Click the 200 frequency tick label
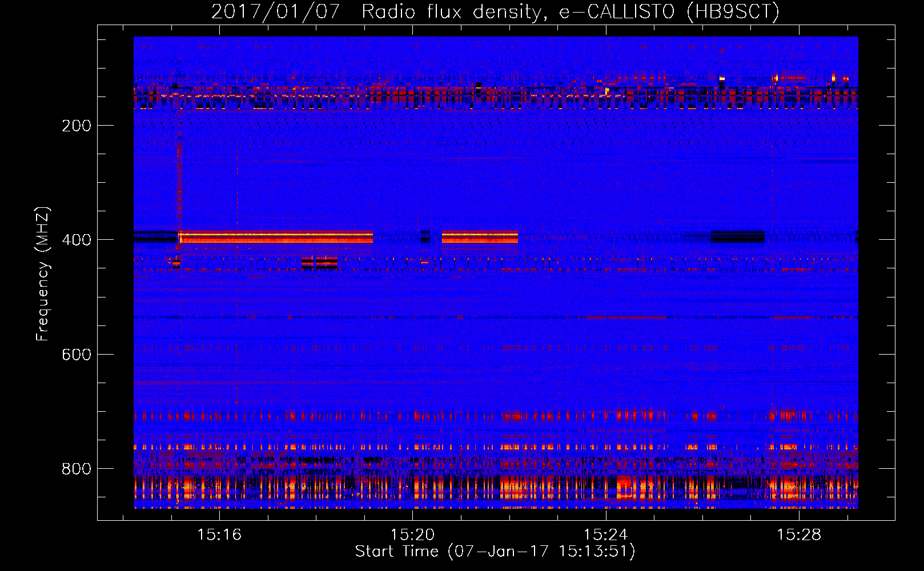 pos(77,126)
